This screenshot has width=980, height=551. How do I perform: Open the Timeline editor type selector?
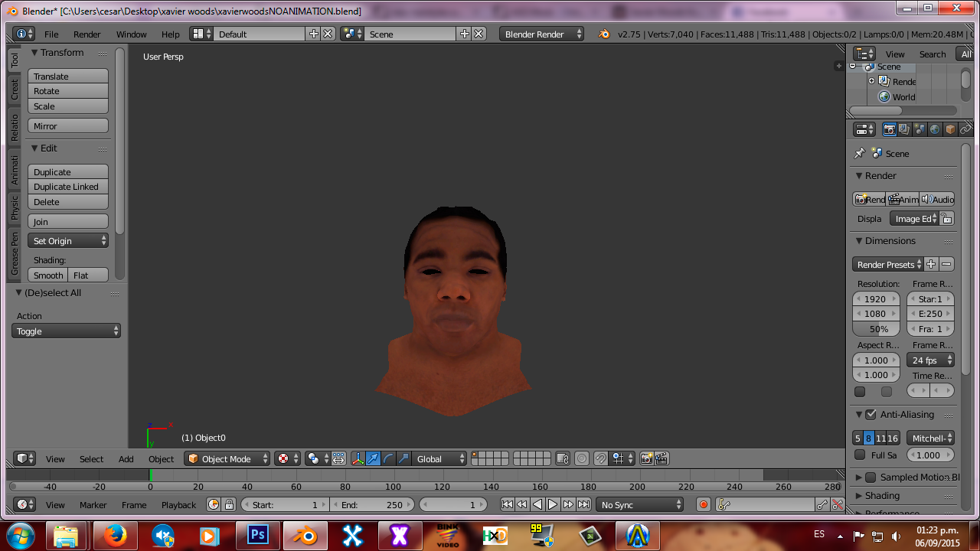[x=25, y=504]
